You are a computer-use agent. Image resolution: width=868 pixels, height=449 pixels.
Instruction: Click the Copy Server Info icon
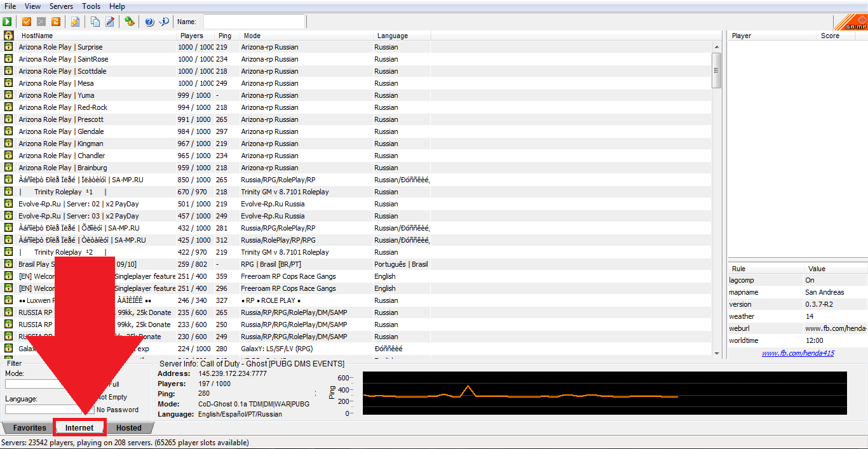pyautogui.click(x=95, y=22)
